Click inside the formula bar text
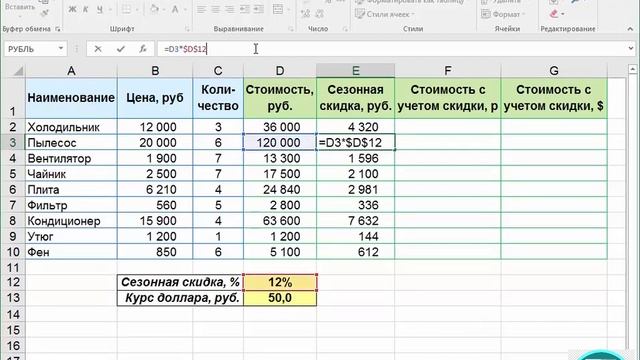This screenshot has height=360, width=640. point(186,49)
